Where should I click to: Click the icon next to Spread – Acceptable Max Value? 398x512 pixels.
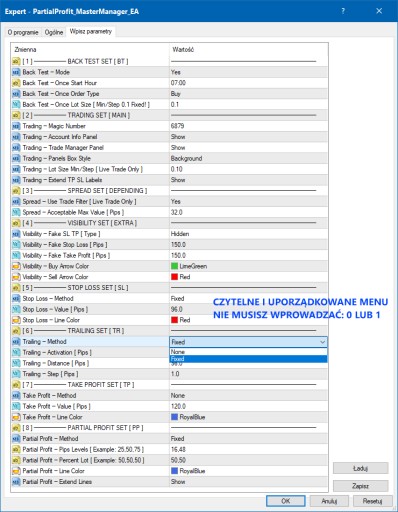pyautogui.click(x=16, y=212)
